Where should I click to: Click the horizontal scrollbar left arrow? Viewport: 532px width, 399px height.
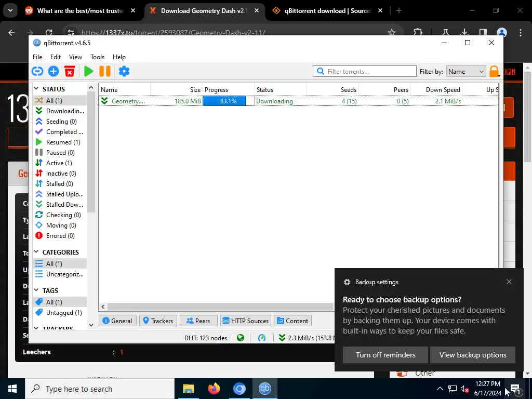click(103, 307)
